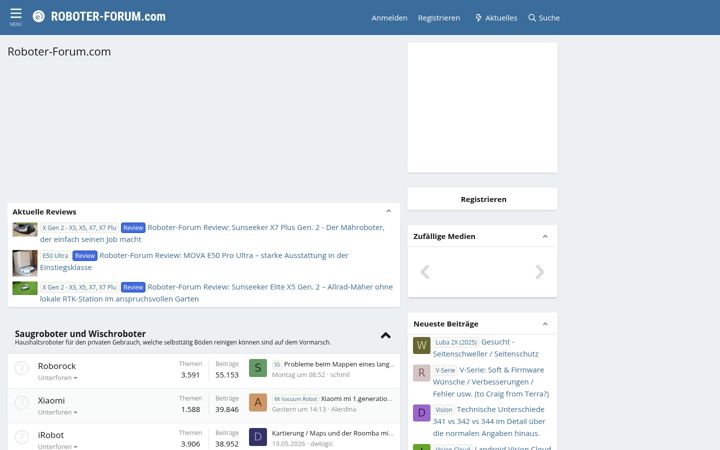This screenshot has width=720, height=450.
Task: Click the Roboter-Forum round logo icon
Action: [x=39, y=17]
